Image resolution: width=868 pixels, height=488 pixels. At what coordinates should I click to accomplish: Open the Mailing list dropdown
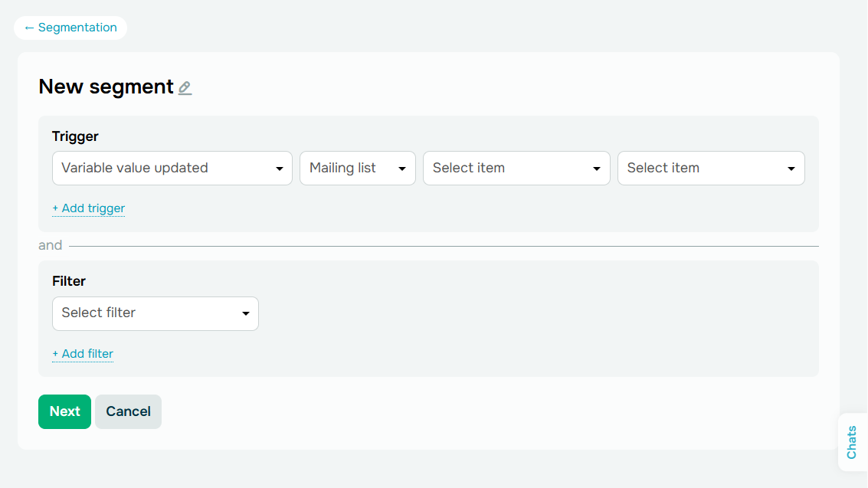358,169
